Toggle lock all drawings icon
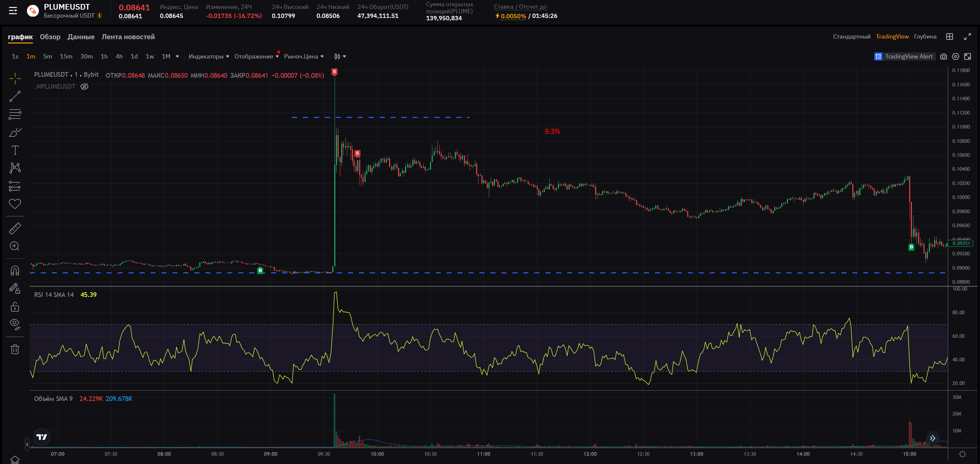 click(x=15, y=307)
